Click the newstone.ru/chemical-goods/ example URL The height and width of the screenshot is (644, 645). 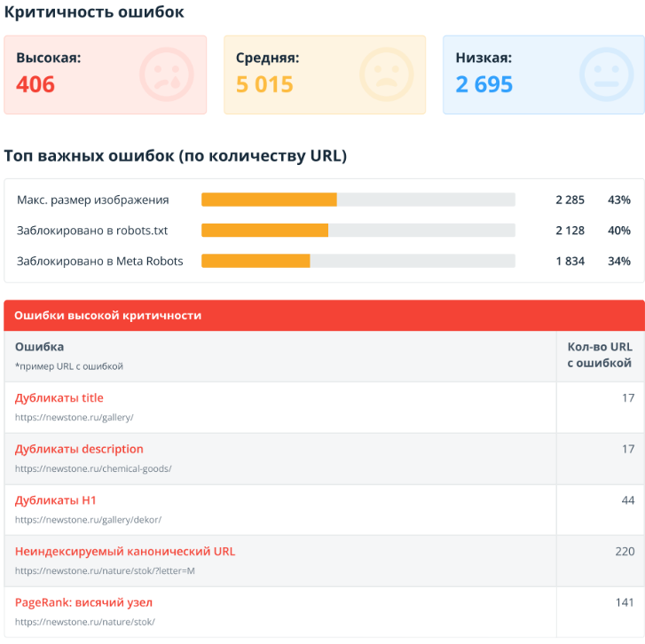click(93, 469)
